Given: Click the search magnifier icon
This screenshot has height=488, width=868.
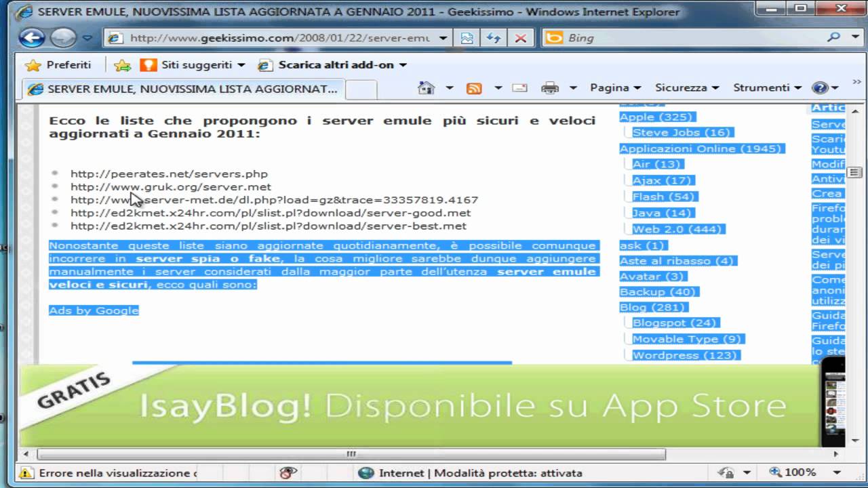Looking at the screenshot, I should pyautogui.click(x=833, y=38).
